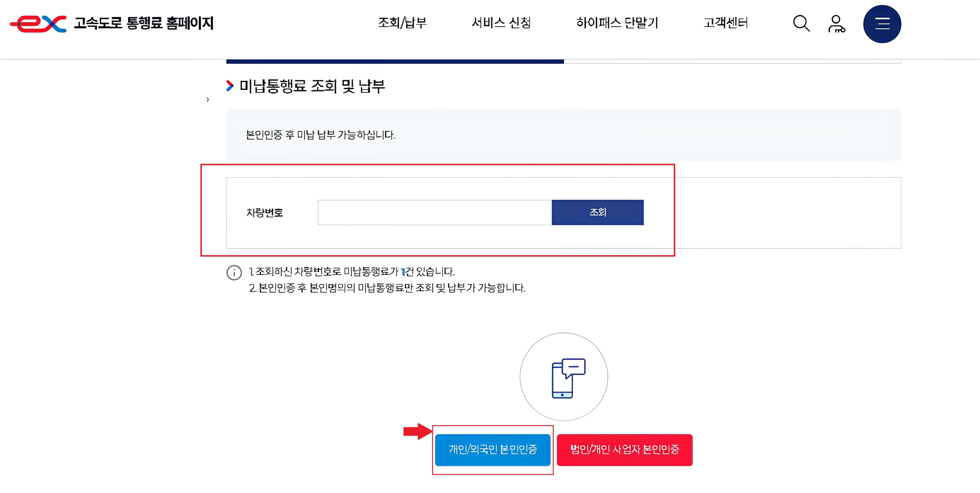Open the round hamburger menu button
Screen dimensions: 980x493
pos(882,24)
